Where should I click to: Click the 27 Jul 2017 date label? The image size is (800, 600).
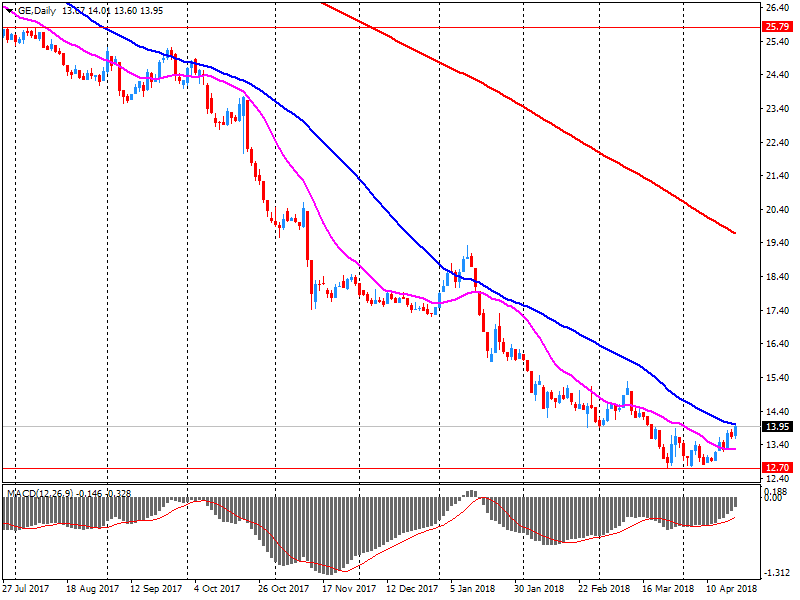[26, 588]
